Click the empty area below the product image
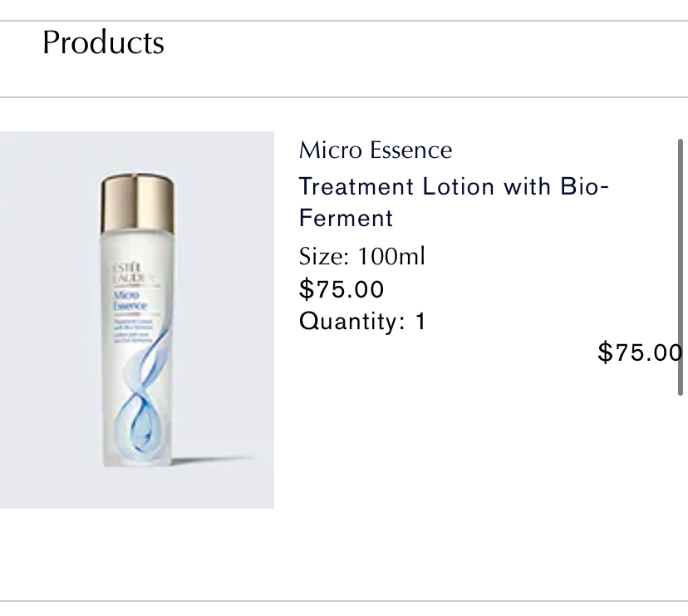 pos(137,553)
